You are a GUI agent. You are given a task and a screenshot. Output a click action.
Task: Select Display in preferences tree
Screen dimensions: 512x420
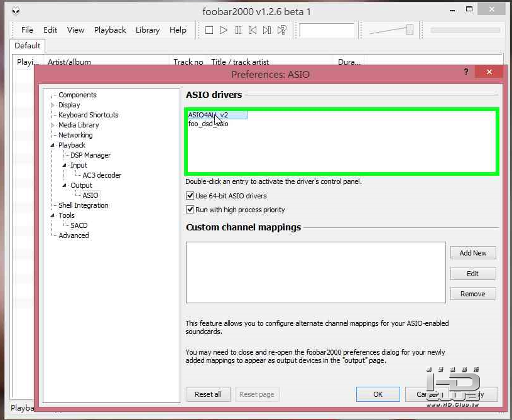69,105
